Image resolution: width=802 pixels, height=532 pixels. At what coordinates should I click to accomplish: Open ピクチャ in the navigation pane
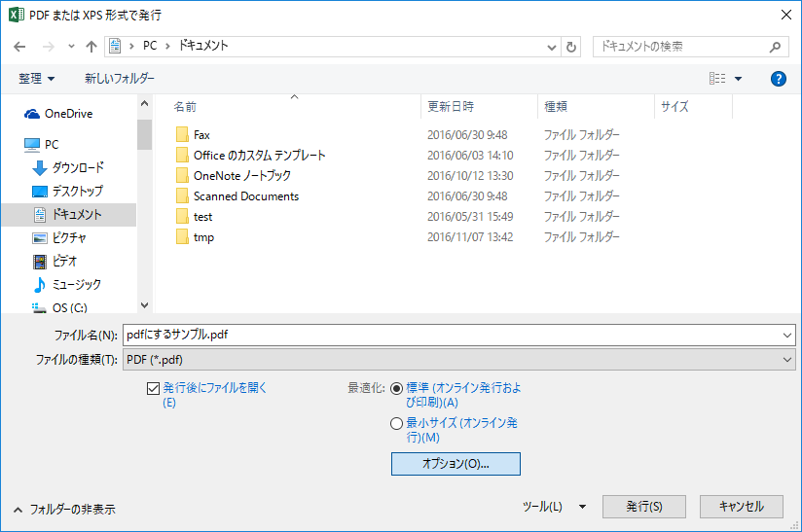point(59,237)
